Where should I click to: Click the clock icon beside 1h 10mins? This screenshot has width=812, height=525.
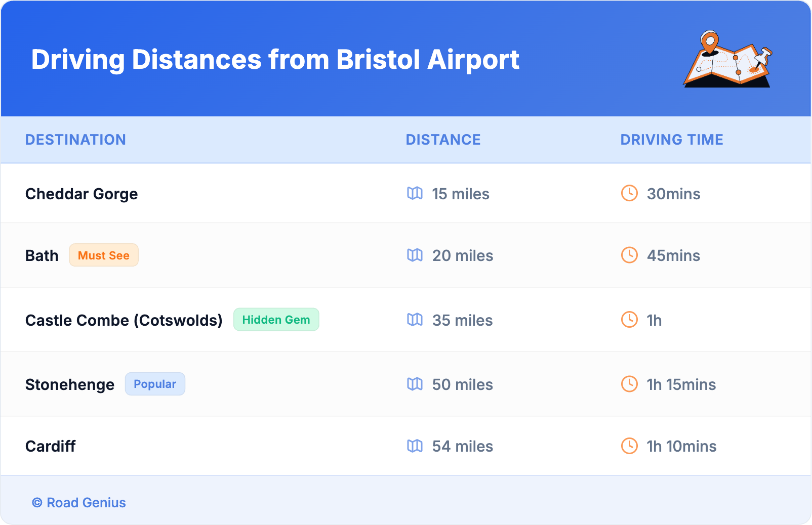point(629,446)
